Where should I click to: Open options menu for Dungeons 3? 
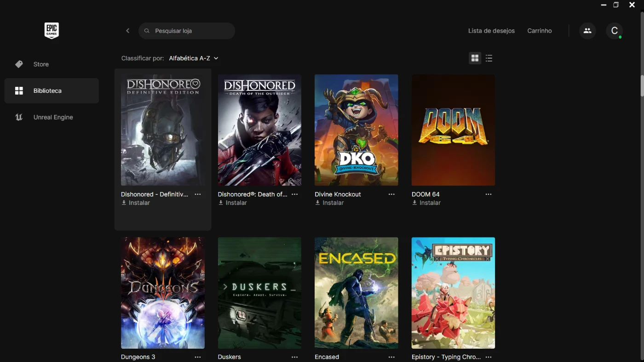point(198,357)
